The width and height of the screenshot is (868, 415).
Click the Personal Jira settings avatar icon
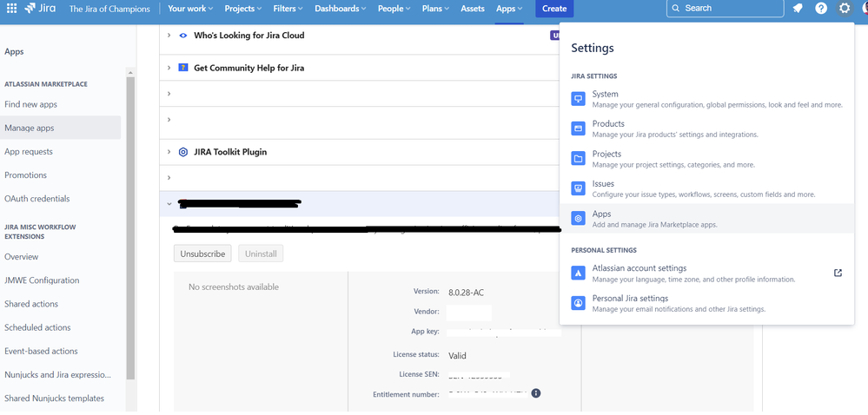pyautogui.click(x=578, y=303)
